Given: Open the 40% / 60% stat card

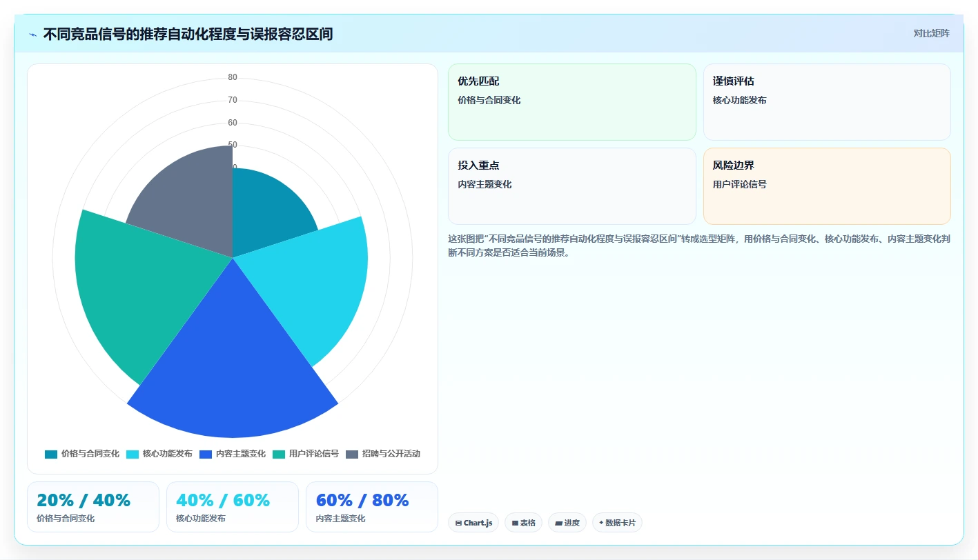Looking at the screenshot, I should coord(233,507).
